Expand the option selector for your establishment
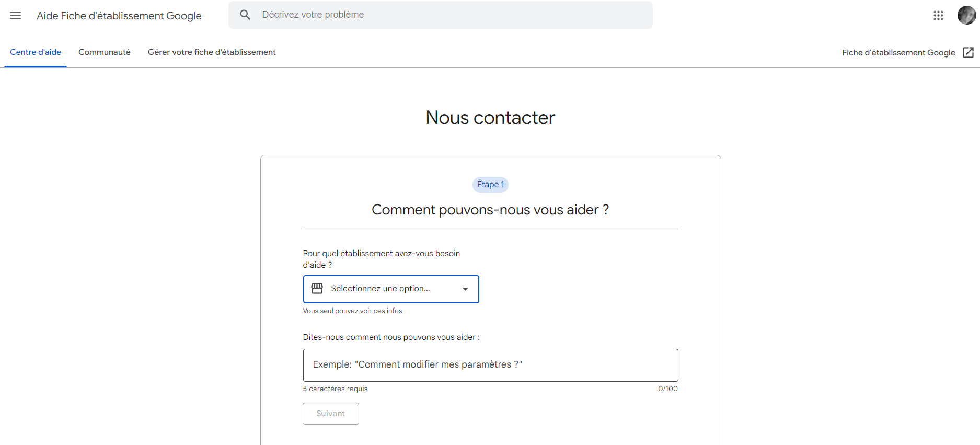Screen dimensions: 980x445 [x=390, y=289]
